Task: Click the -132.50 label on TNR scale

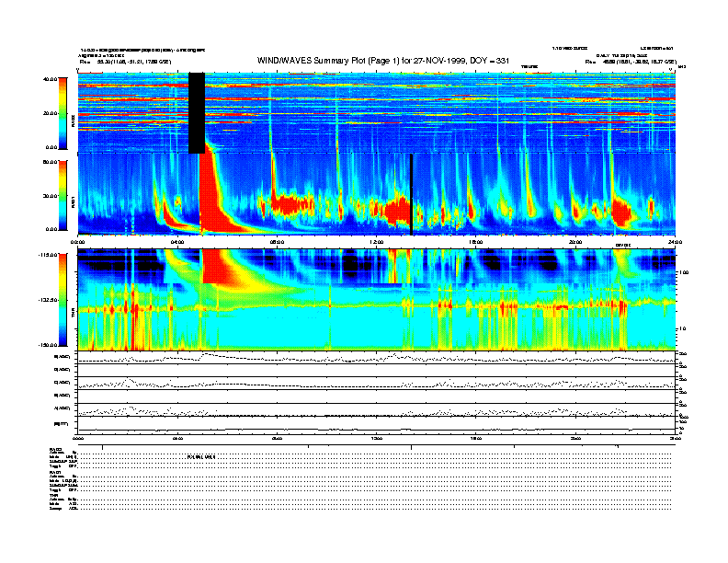Action: pos(49,300)
